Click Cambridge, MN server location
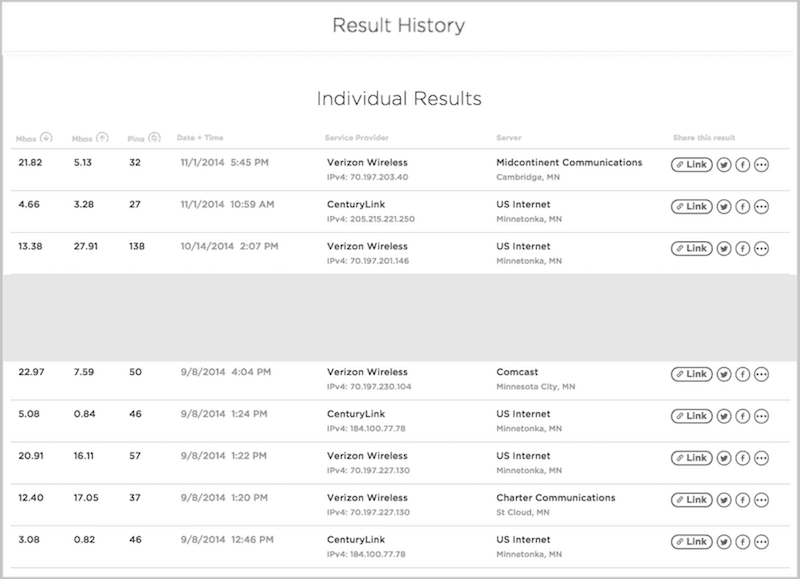The height and width of the screenshot is (579, 800). 528,178
